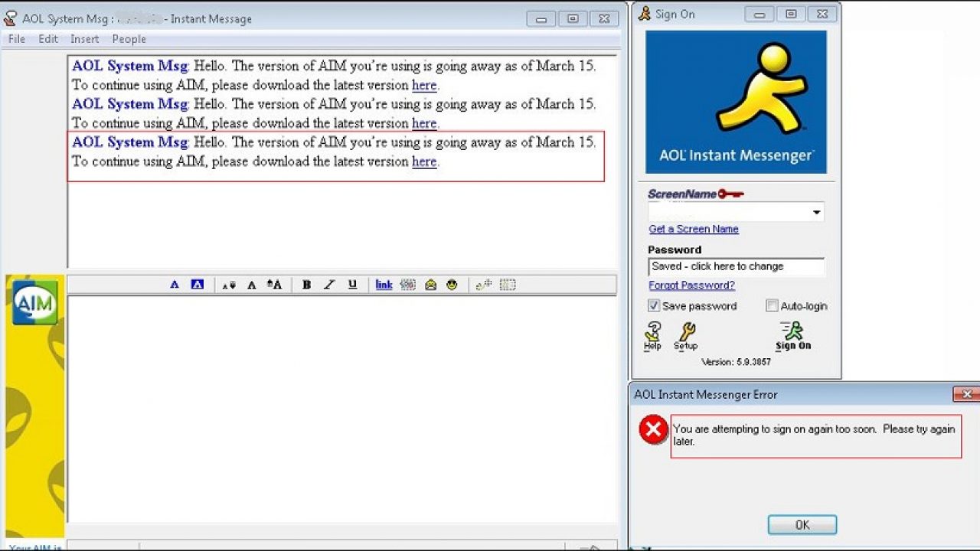The image size is (980, 551).
Task: Insert a hyperlink using link button
Action: 384,285
